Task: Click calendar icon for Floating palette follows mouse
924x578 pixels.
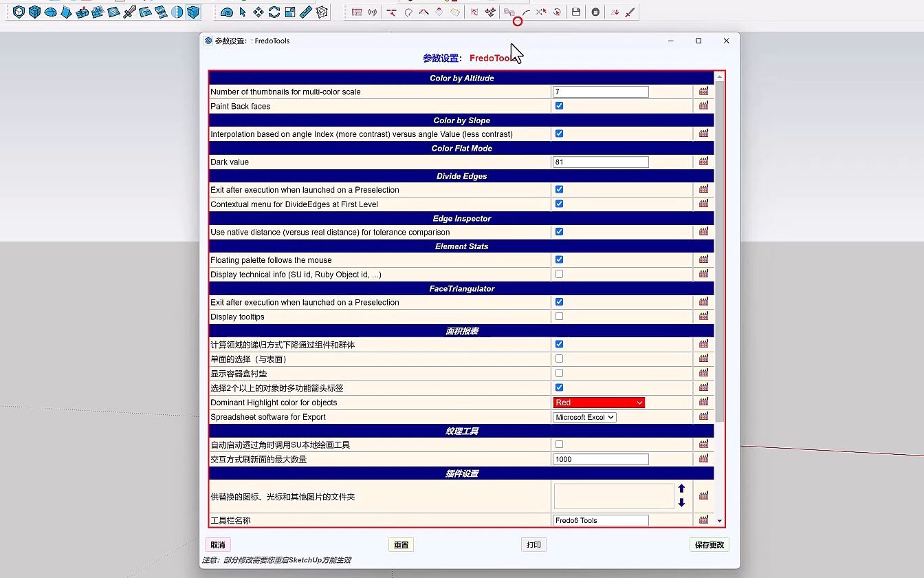Action: 703,259
